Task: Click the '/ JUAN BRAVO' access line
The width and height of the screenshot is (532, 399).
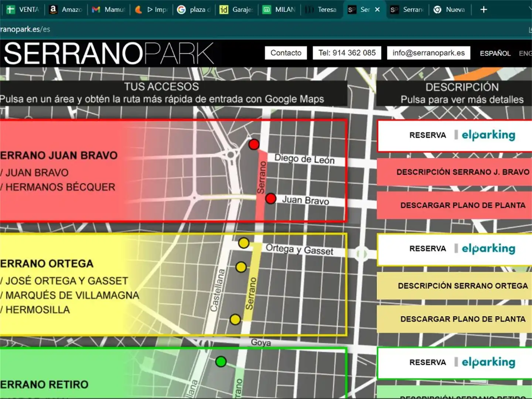Action: click(34, 173)
